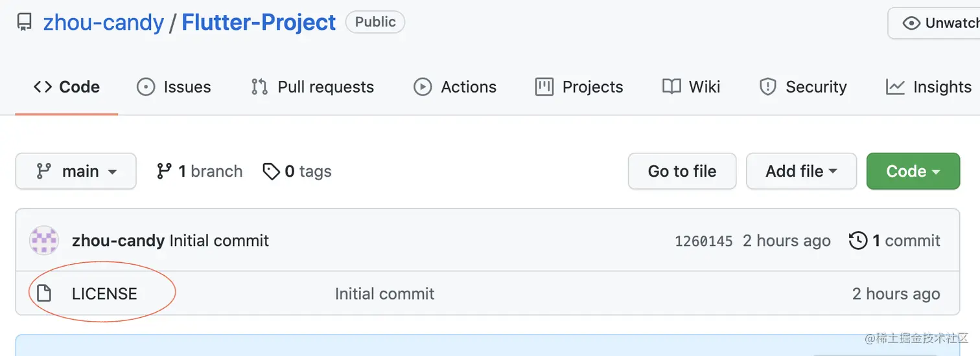Select the Projects tab
This screenshot has height=356, width=980.
click(x=579, y=87)
